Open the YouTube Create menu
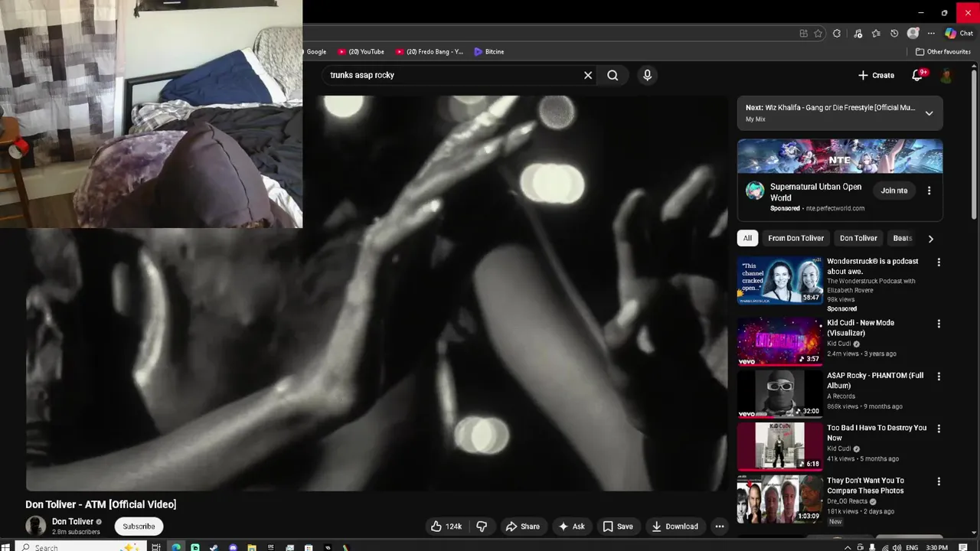Screen dimensions: 980x551 coord(876,75)
